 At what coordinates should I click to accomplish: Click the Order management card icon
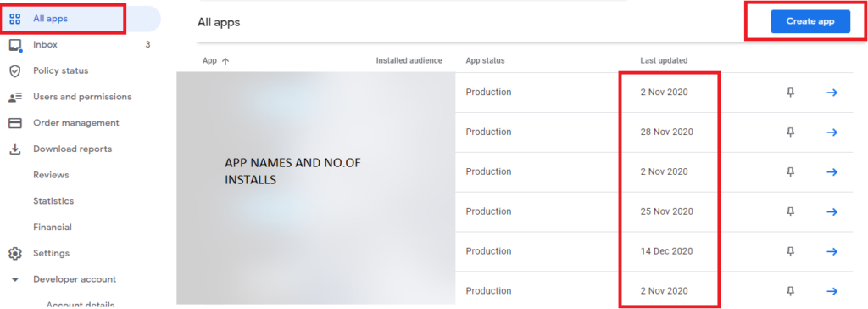pyautogui.click(x=15, y=123)
